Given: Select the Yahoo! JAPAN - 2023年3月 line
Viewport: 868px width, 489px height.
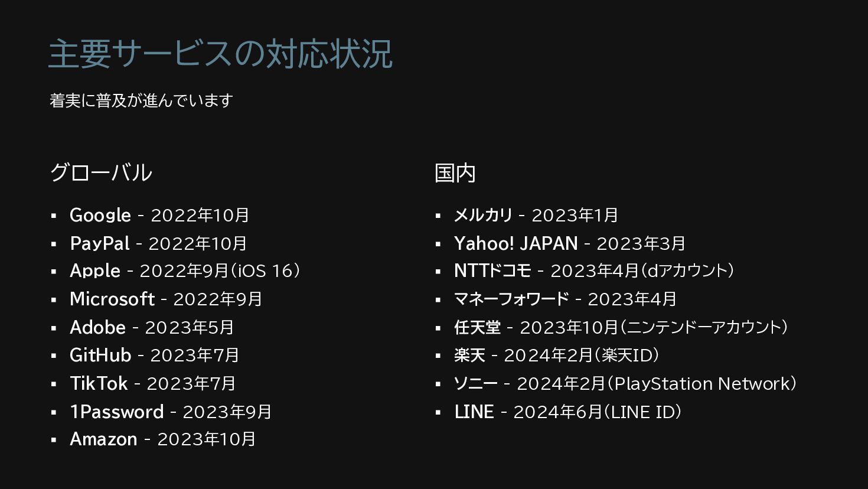Looking at the screenshot, I should [x=570, y=243].
